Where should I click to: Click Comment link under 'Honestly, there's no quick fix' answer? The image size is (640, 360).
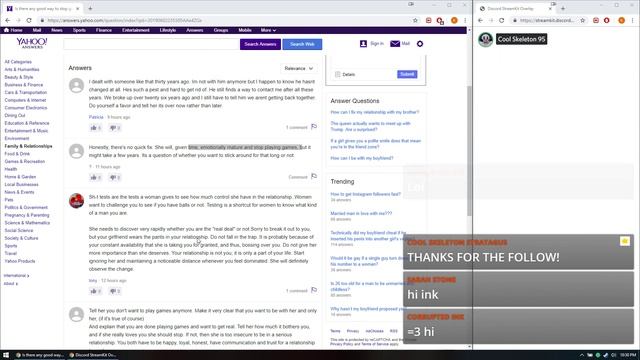298,177
